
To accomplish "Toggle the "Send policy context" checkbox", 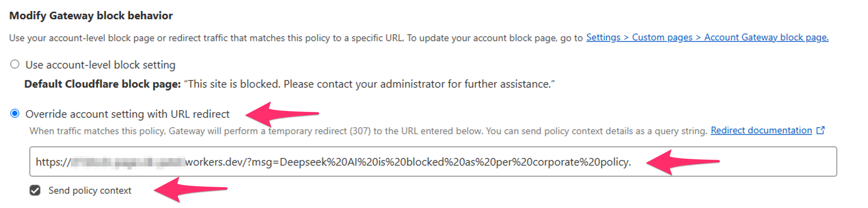I will 35,190.
